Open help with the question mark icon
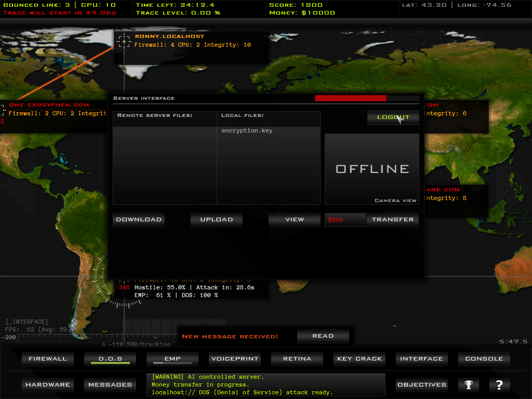This screenshot has width=532, height=399. pos(499,385)
